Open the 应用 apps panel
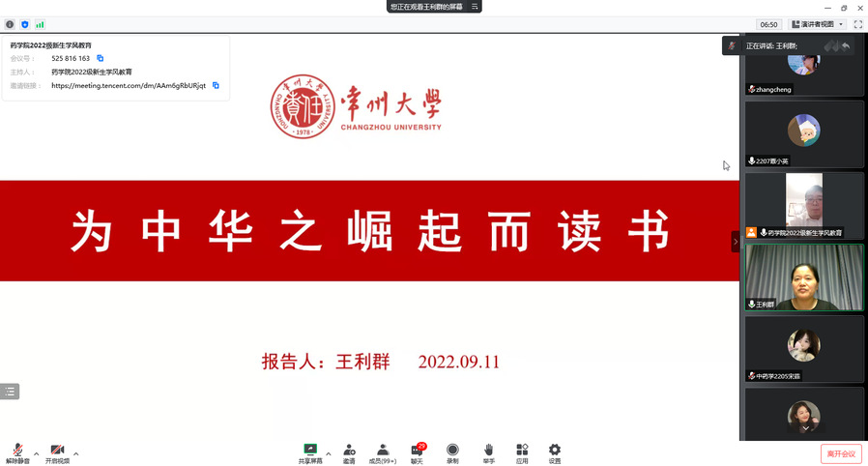Viewport: 868px width, 466px height. tap(522, 451)
